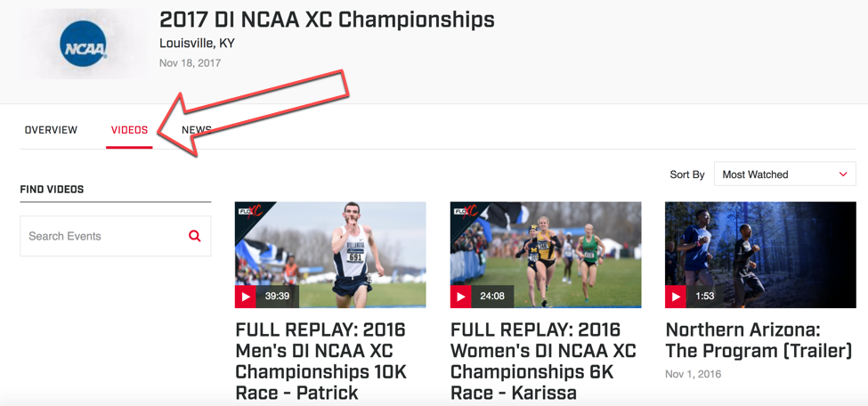868x406 pixels.
Task: Click the 2017 DI NCAA XC Championships heading
Action: 327,19
